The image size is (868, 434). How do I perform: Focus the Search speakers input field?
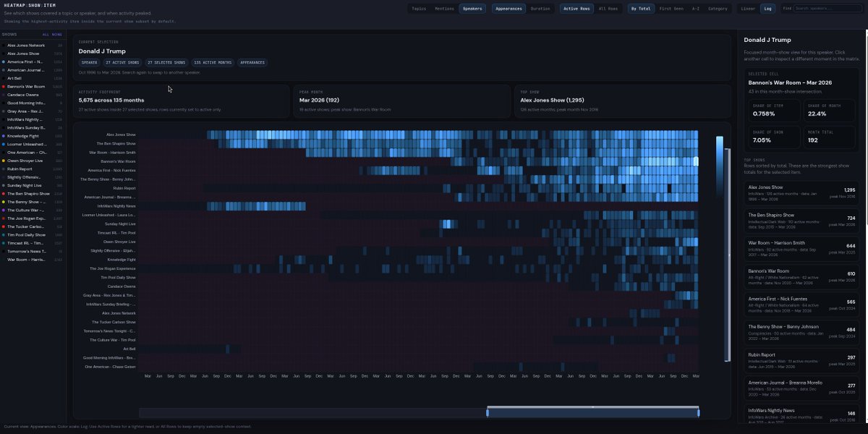click(828, 9)
